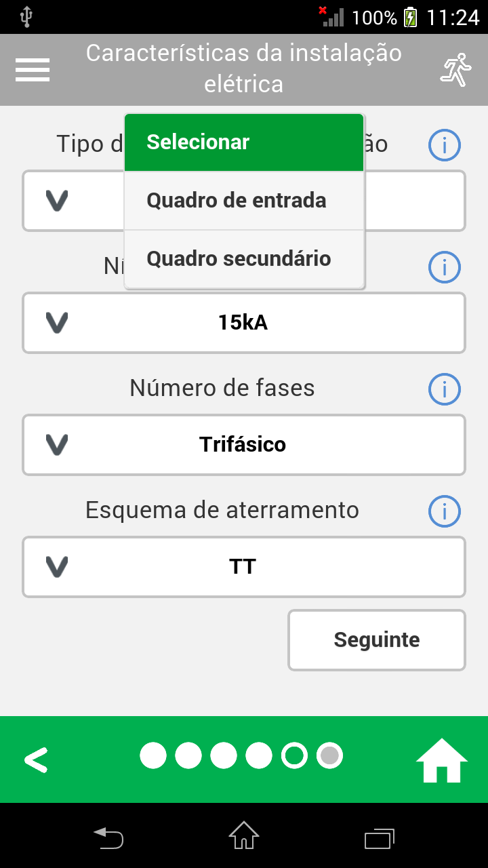Tap the back chevron in green bar

point(36,760)
